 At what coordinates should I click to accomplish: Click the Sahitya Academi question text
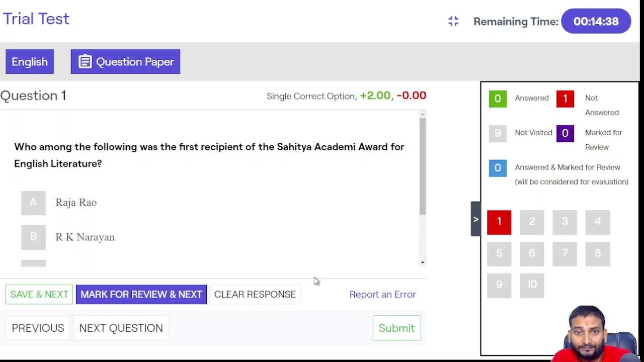pos(209,155)
